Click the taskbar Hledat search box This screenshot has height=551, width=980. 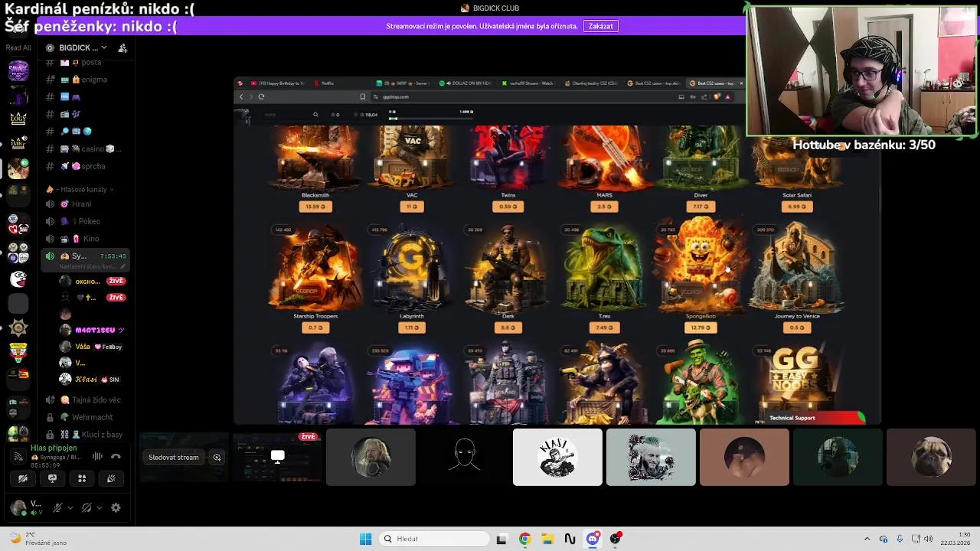click(x=435, y=539)
